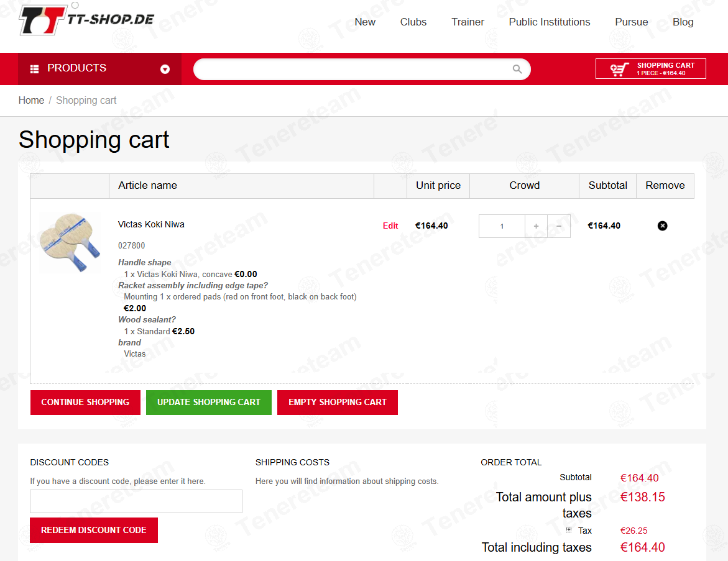
Task: Open the Trainer menu item
Action: [468, 22]
